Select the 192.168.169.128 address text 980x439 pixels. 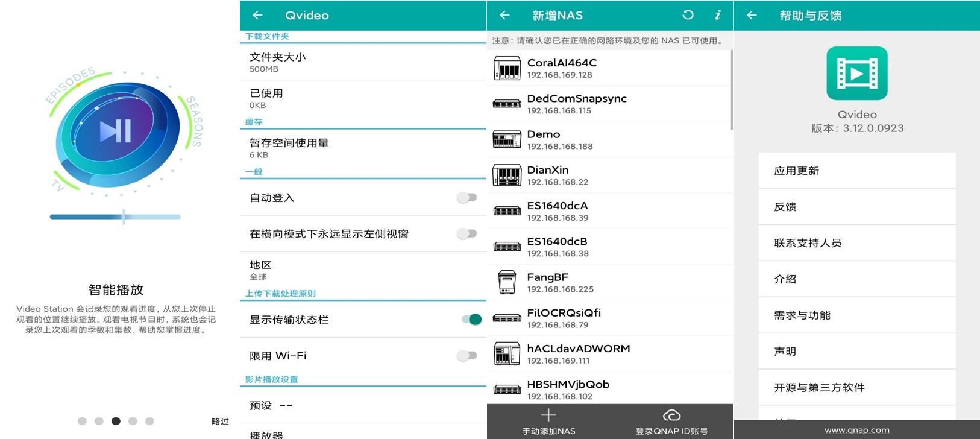click(560, 75)
